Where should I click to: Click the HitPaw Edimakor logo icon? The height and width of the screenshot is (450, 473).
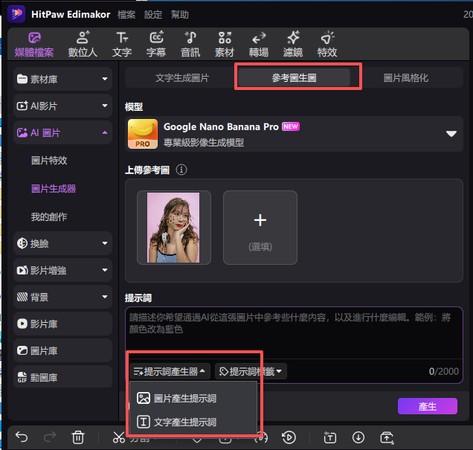[16, 14]
